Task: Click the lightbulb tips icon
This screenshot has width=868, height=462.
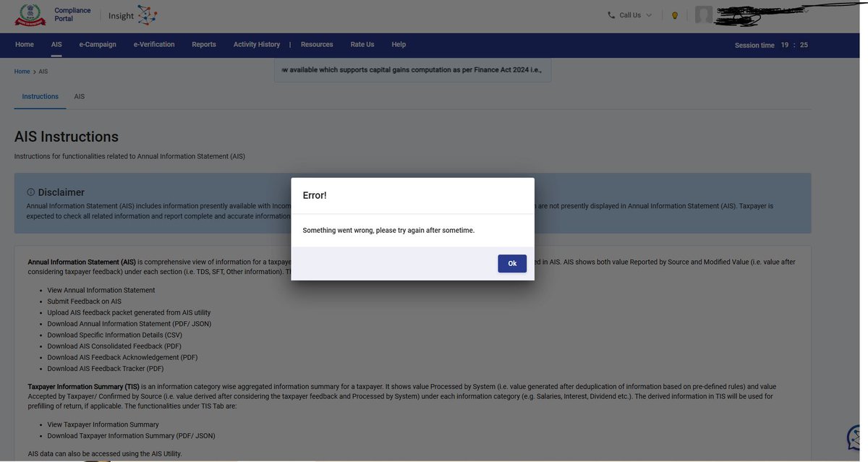Action: click(675, 15)
